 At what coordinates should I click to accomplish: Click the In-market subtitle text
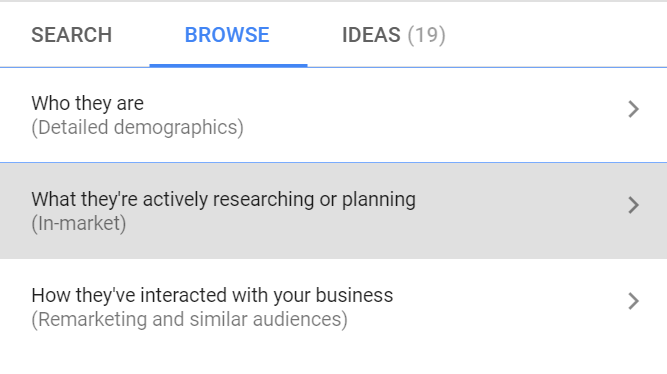click(79, 224)
